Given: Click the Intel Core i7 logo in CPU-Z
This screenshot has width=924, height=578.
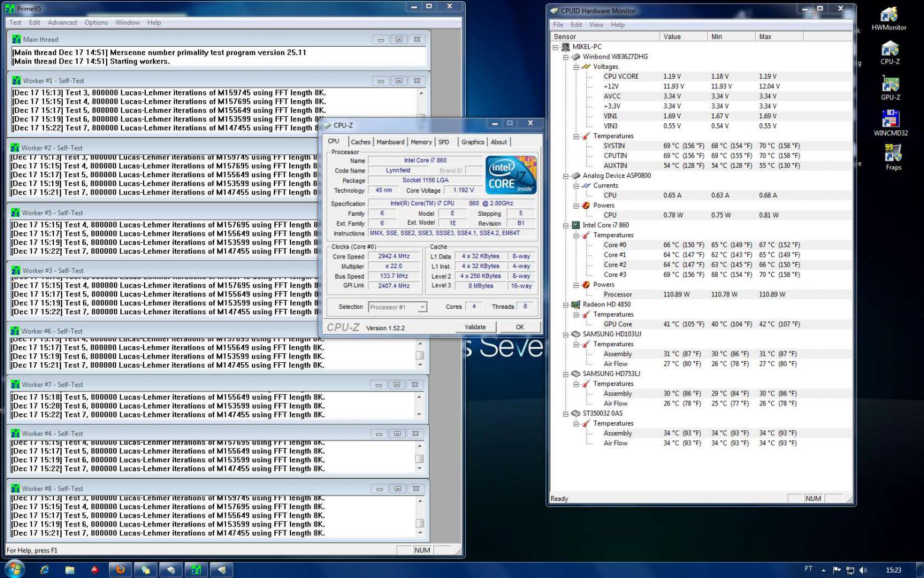Looking at the screenshot, I should [x=510, y=174].
